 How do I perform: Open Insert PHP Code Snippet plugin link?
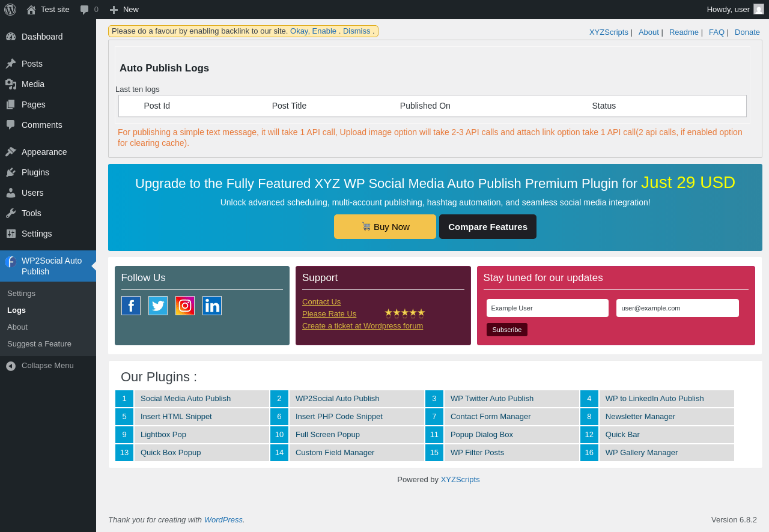(x=339, y=417)
